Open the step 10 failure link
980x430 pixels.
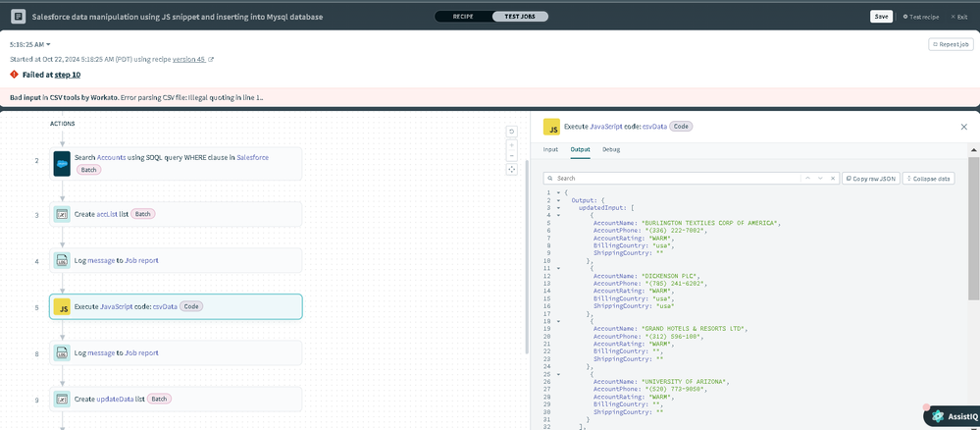[x=68, y=75]
